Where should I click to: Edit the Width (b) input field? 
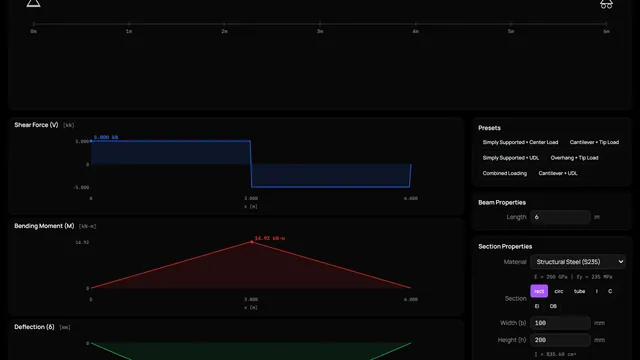(x=560, y=323)
